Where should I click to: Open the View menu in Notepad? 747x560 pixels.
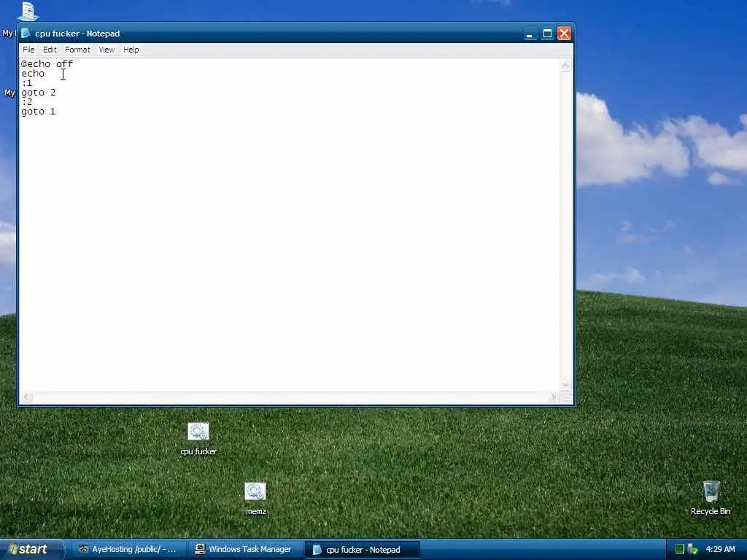(x=107, y=50)
